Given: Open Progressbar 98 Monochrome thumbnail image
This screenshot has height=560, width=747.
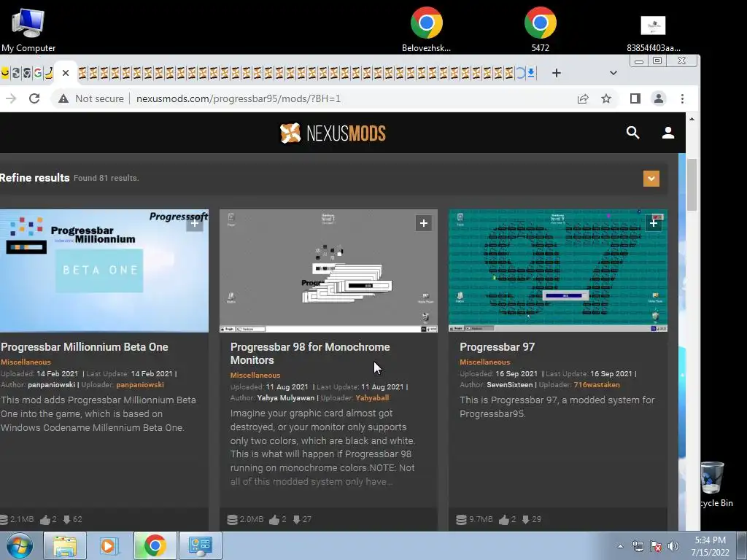Looking at the screenshot, I should pos(328,271).
